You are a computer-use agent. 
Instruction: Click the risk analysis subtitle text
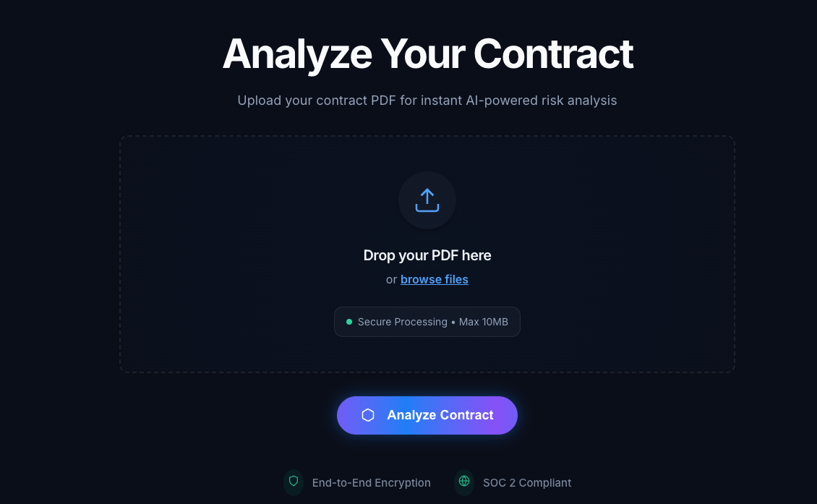tap(427, 101)
